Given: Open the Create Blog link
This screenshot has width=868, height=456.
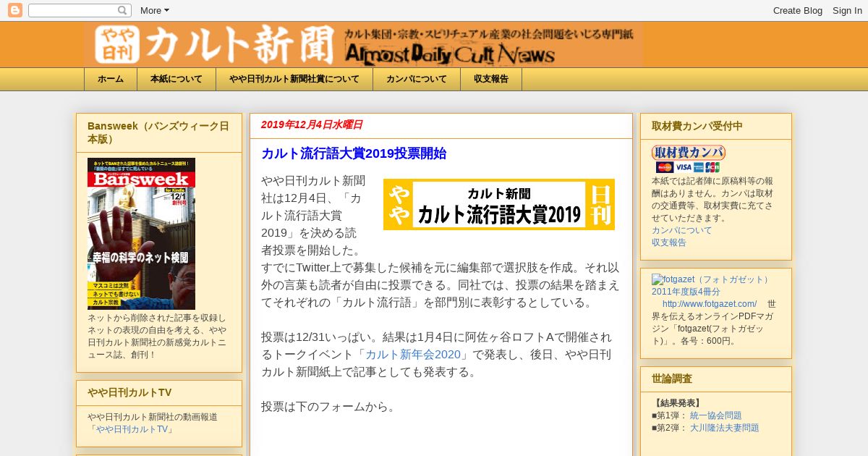Looking at the screenshot, I should click(x=798, y=10).
